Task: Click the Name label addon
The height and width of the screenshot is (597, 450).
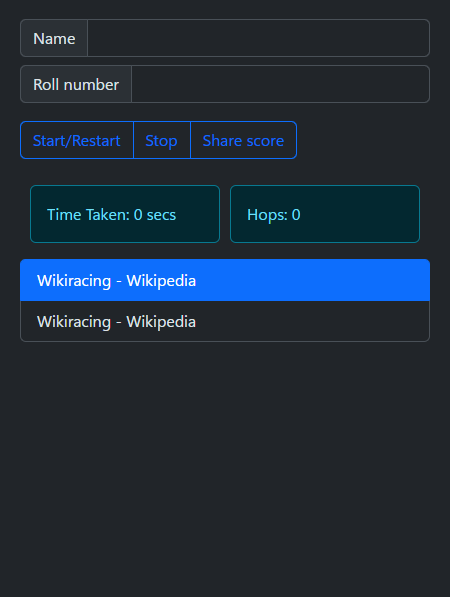Action: (54, 38)
